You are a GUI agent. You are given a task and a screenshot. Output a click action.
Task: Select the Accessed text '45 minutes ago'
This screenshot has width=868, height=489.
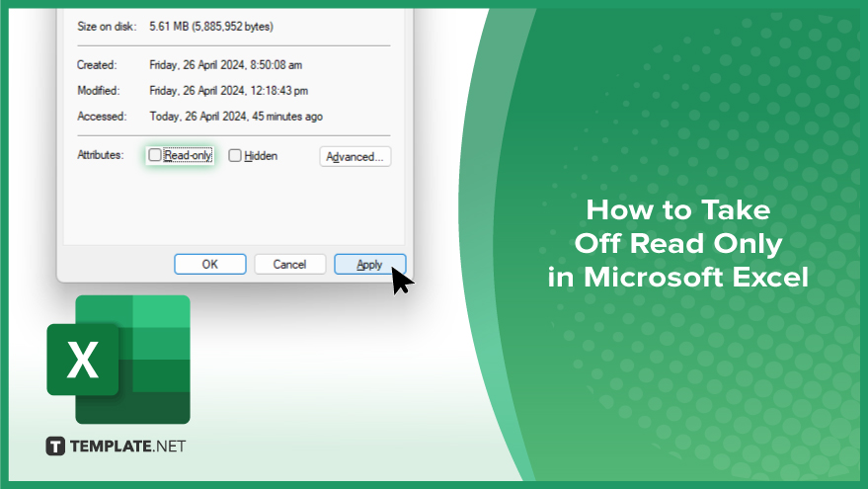287,117
